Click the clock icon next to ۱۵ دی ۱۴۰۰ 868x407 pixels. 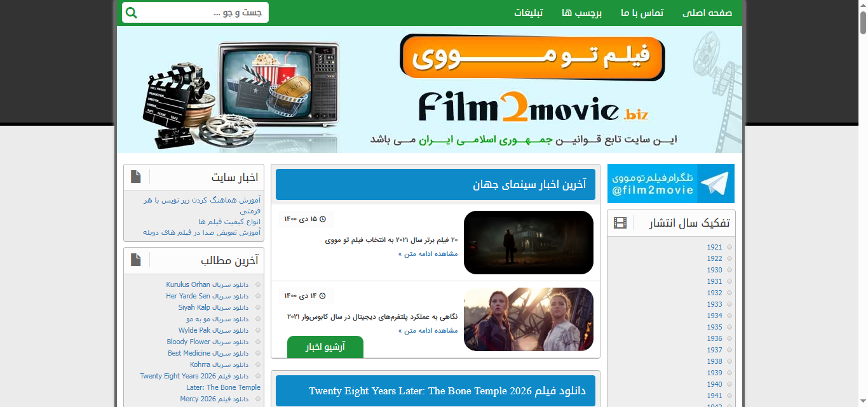tap(322, 219)
